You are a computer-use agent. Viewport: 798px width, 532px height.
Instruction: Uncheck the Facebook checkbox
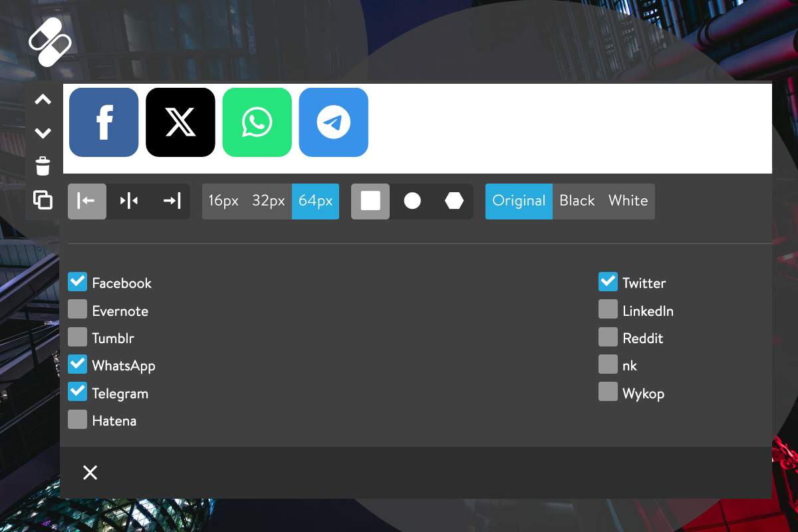[78, 282]
